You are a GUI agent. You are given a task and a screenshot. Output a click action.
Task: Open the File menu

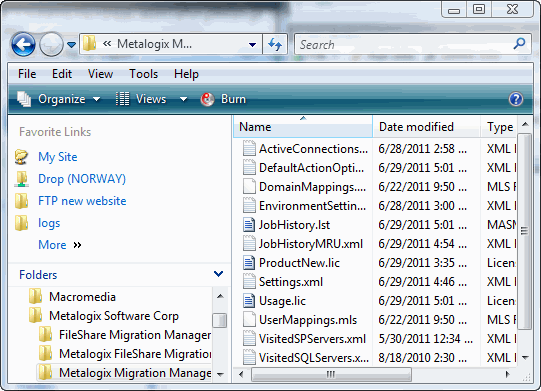point(27,74)
